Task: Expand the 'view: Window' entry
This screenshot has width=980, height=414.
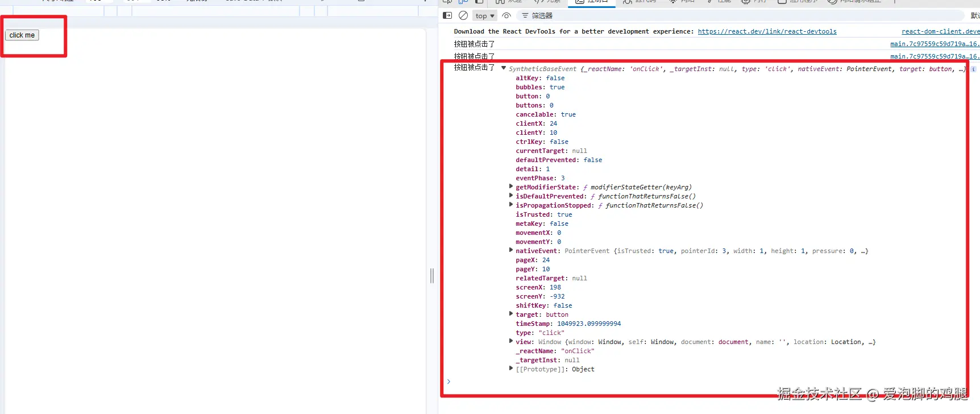Action: 511,341
